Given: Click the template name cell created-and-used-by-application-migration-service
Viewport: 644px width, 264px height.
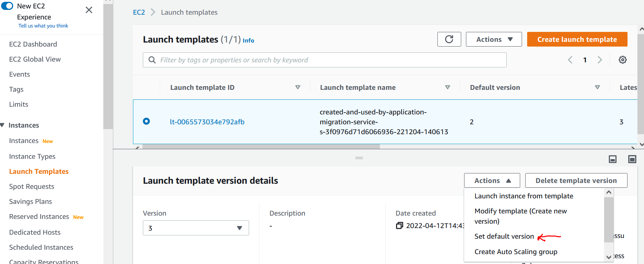Looking at the screenshot, I should [384, 122].
